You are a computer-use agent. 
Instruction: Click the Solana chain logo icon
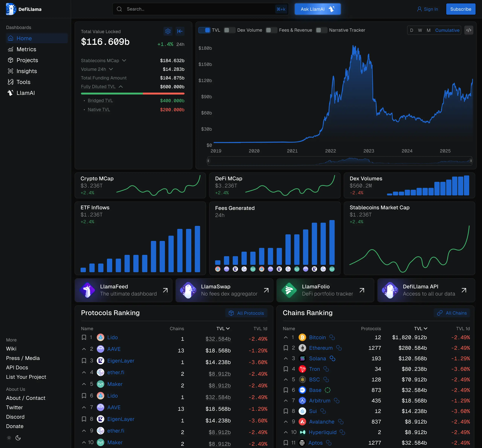coord(302,358)
